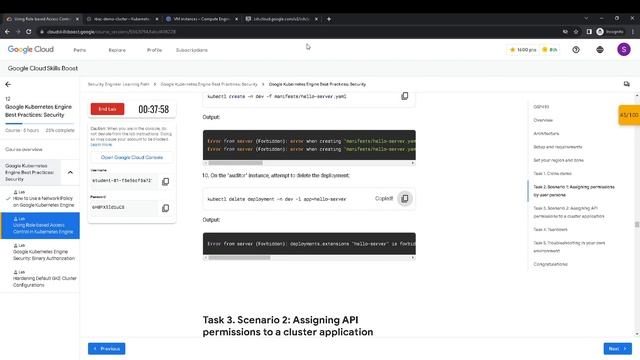Open the tab search dropdown arrow

pos(586,18)
